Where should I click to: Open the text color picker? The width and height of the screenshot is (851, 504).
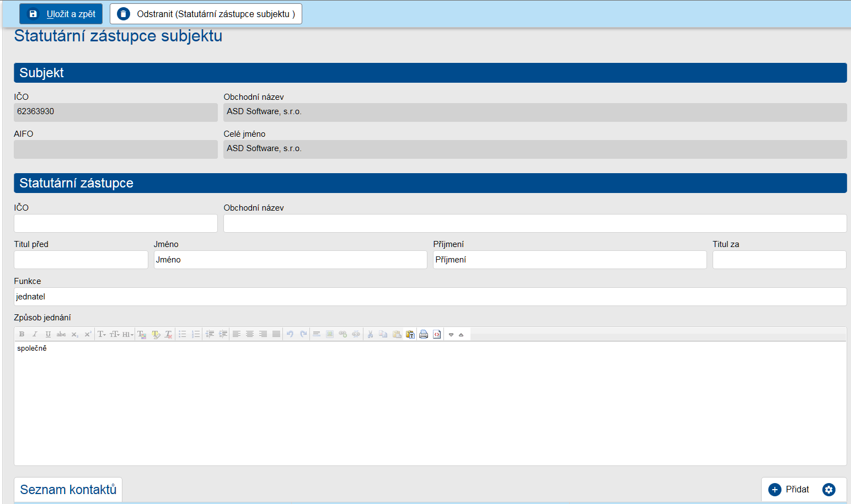pos(142,334)
